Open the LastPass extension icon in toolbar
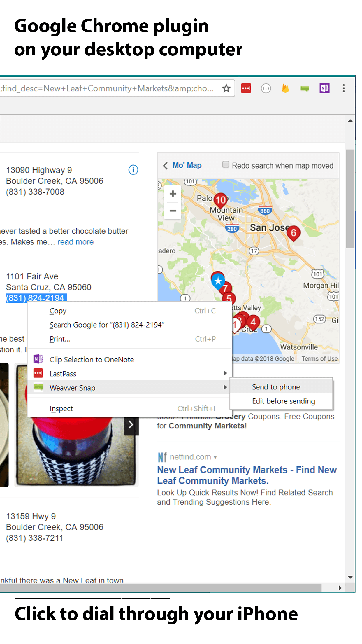The height and width of the screenshot is (644, 362). (x=246, y=88)
